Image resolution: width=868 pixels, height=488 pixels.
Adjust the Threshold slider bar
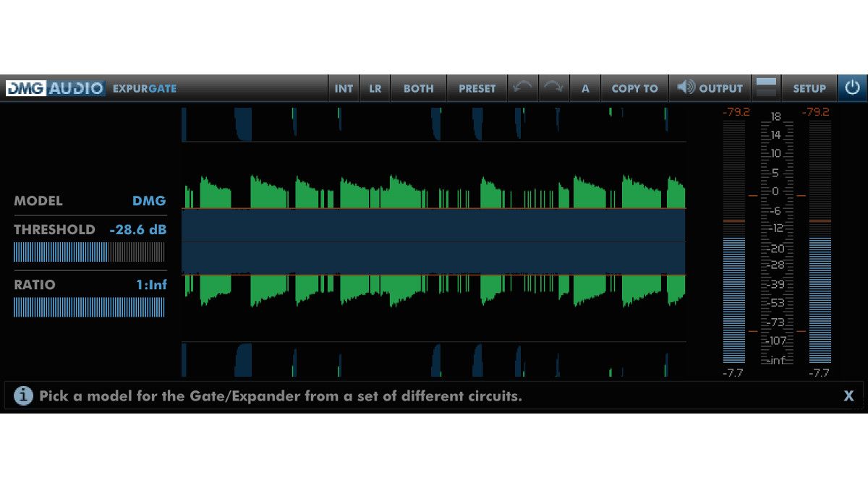tap(90, 252)
